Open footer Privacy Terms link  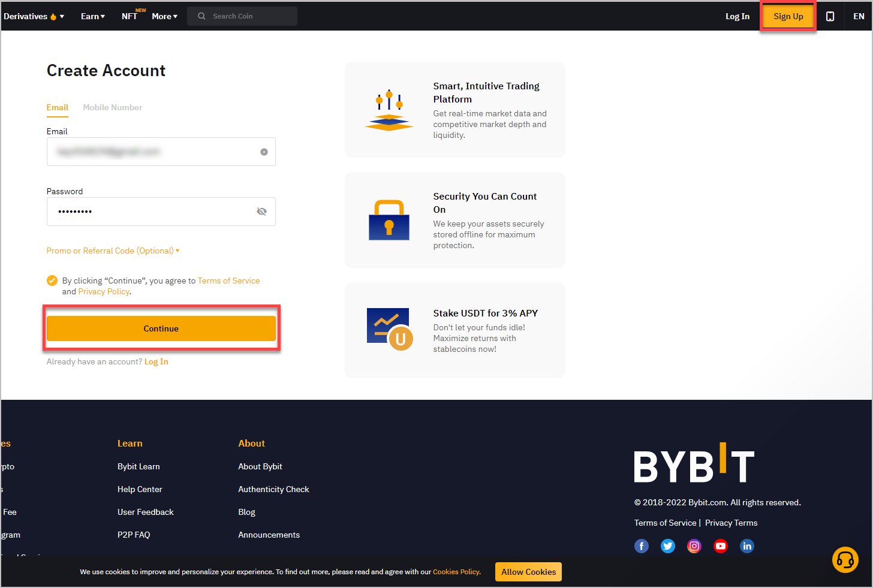(731, 523)
